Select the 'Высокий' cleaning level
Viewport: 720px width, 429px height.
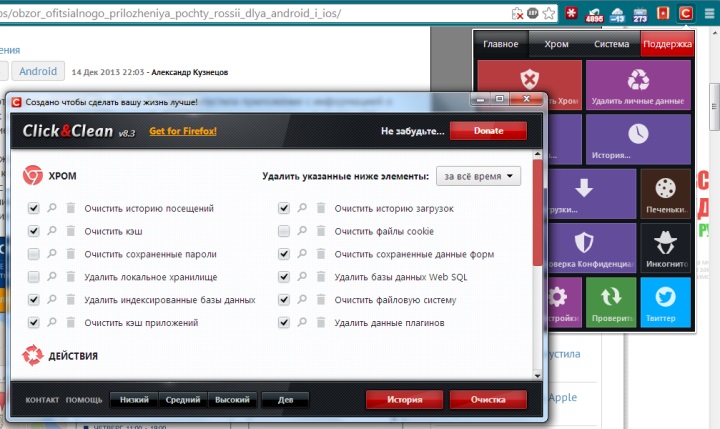click(232, 400)
